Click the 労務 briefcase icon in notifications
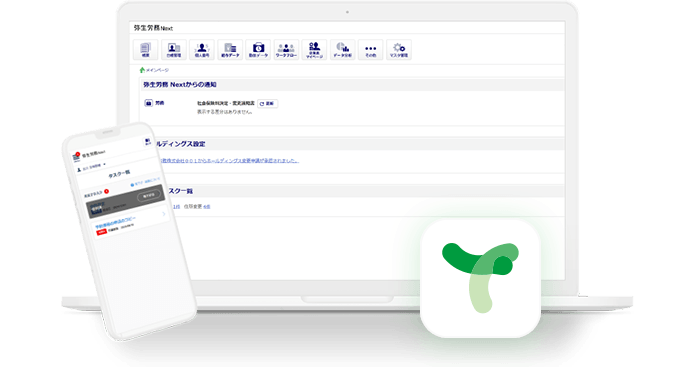The image size is (693, 367). coord(148,103)
